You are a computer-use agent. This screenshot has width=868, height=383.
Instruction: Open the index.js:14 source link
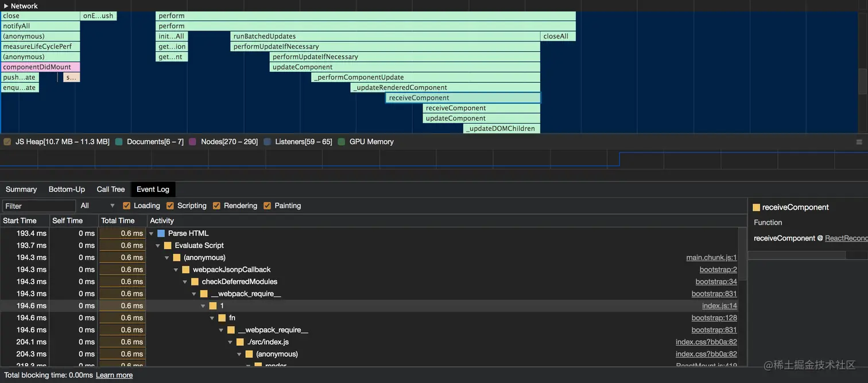(x=719, y=306)
